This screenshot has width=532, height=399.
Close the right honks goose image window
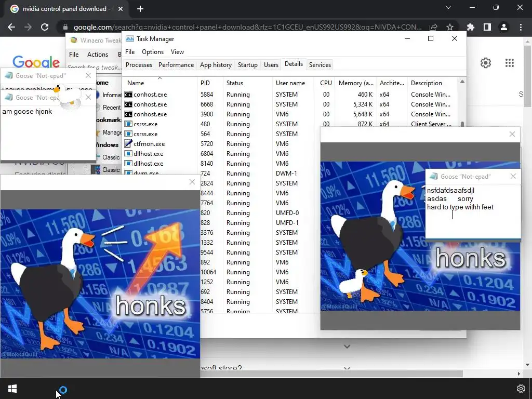click(x=512, y=134)
